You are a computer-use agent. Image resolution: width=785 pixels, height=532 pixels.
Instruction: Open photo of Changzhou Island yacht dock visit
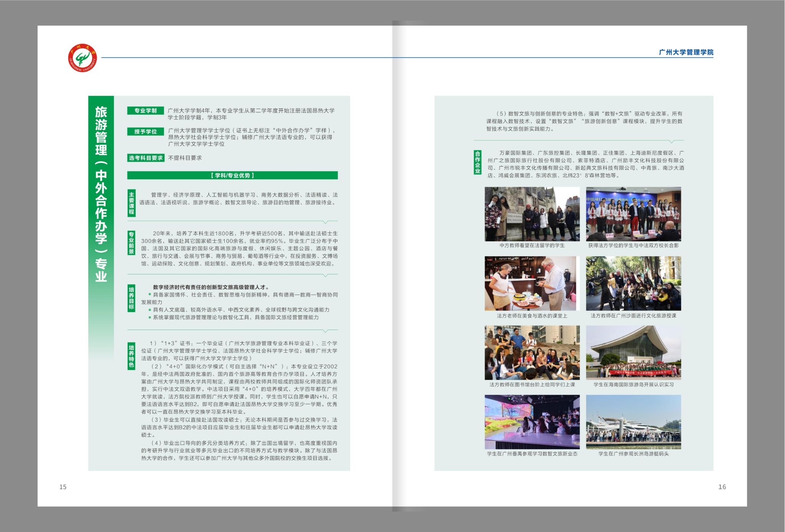pyautogui.click(x=633, y=422)
